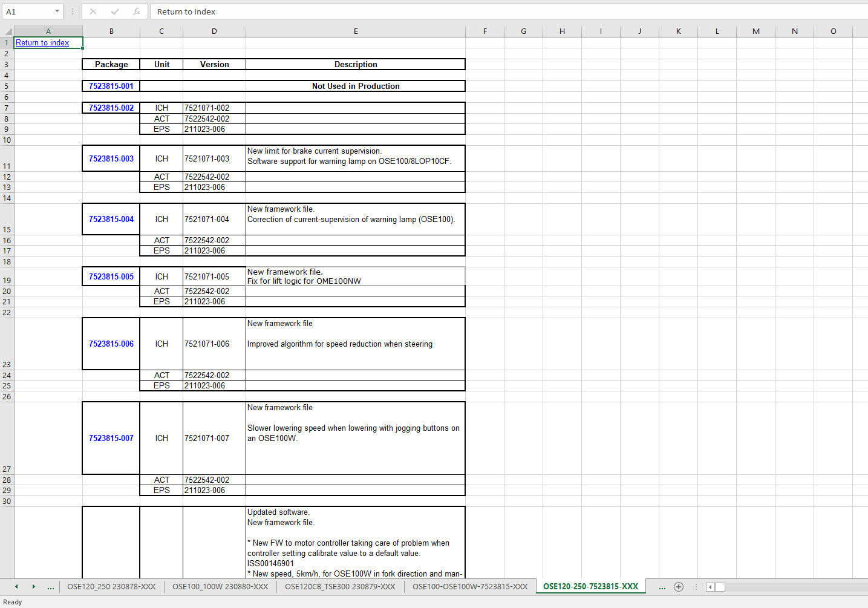868x608 pixels.
Task: Select the OSE120-250-7523815-XXX sheet tab
Action: coord(590,587)
